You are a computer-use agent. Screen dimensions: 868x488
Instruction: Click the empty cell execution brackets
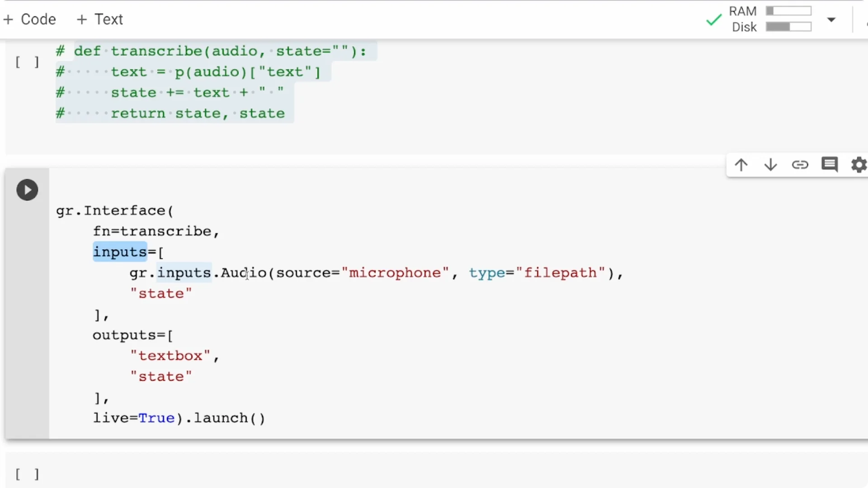point(26,474)
